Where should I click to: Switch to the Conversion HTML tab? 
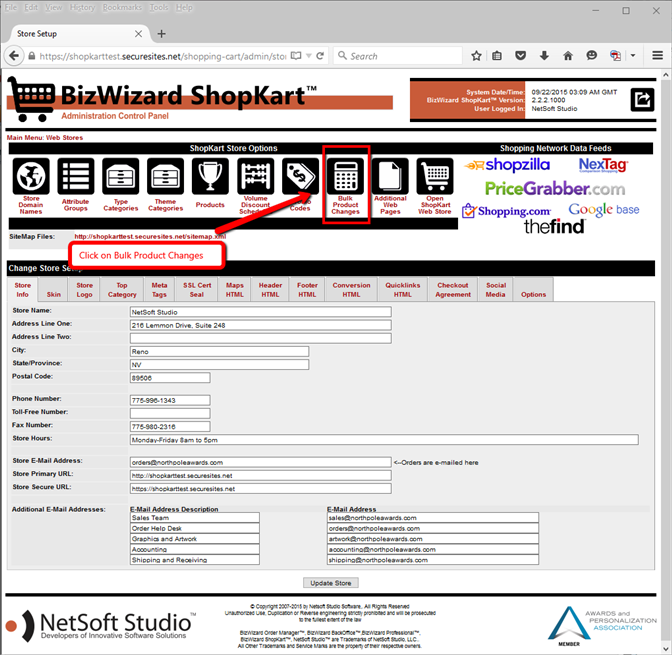tap(351, 290)
